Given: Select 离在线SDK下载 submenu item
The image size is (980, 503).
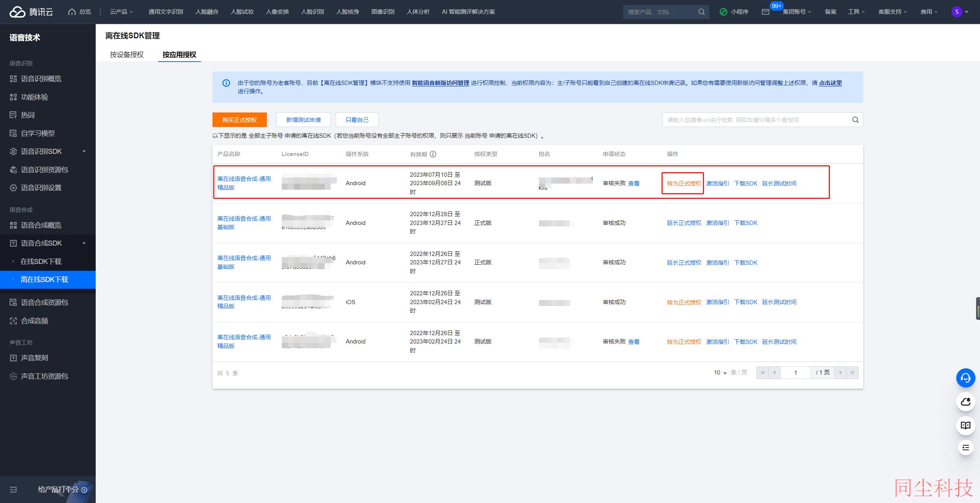Looking at the screenshot, I should (x=48, y=280).
